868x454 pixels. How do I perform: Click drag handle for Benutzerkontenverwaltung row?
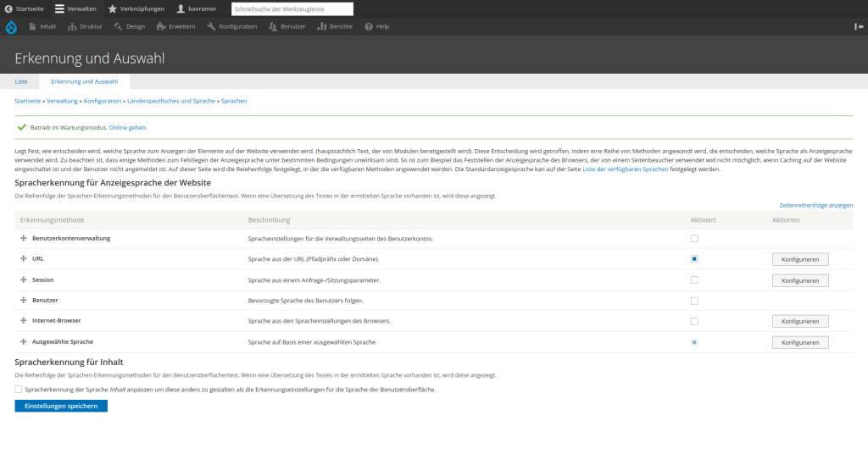[23, 238]
